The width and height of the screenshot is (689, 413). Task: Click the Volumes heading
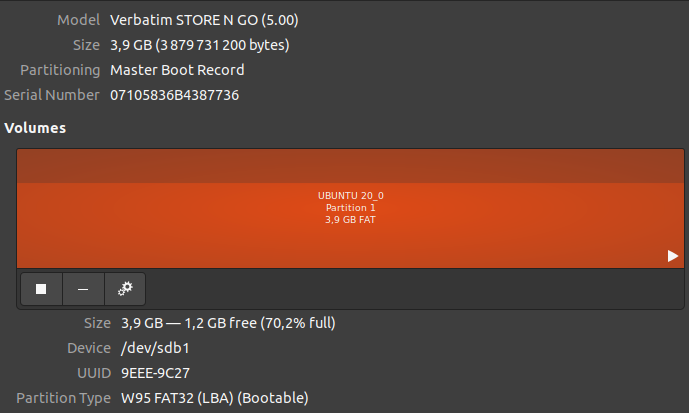(x=35, y=128)
